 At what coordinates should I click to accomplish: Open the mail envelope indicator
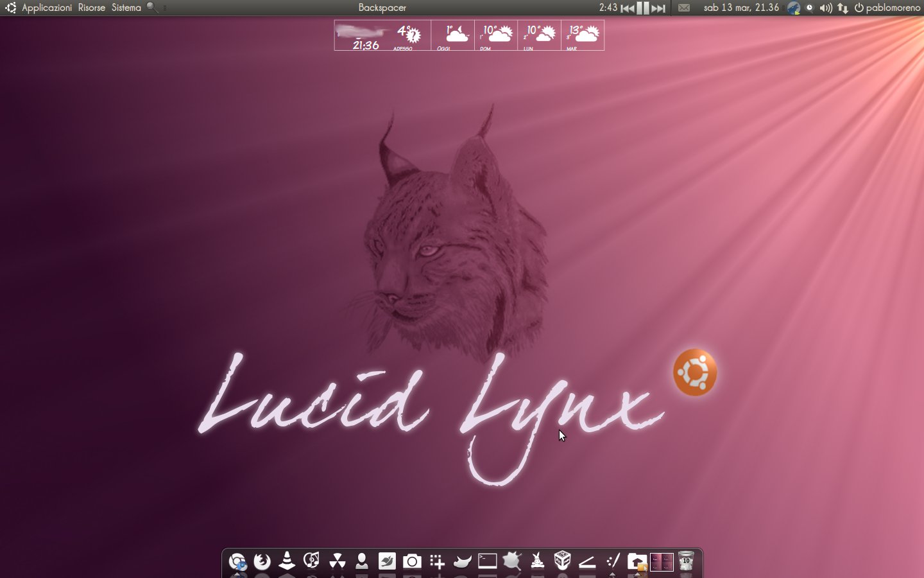tap(684, 8)
